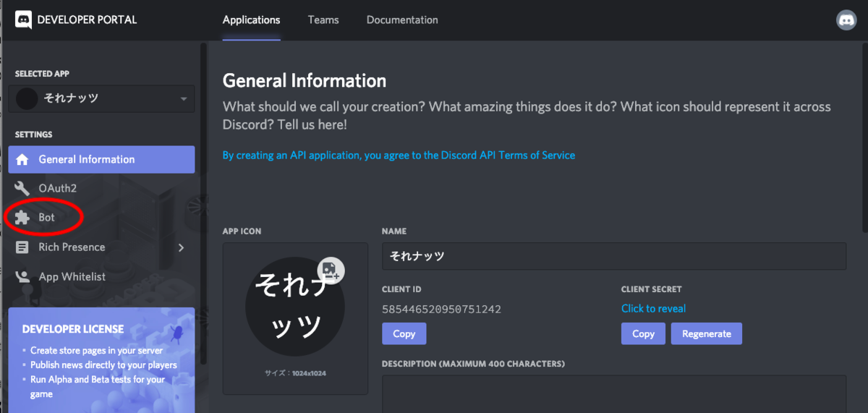Select General Information in settings sidebar

(x=101, y=159)
